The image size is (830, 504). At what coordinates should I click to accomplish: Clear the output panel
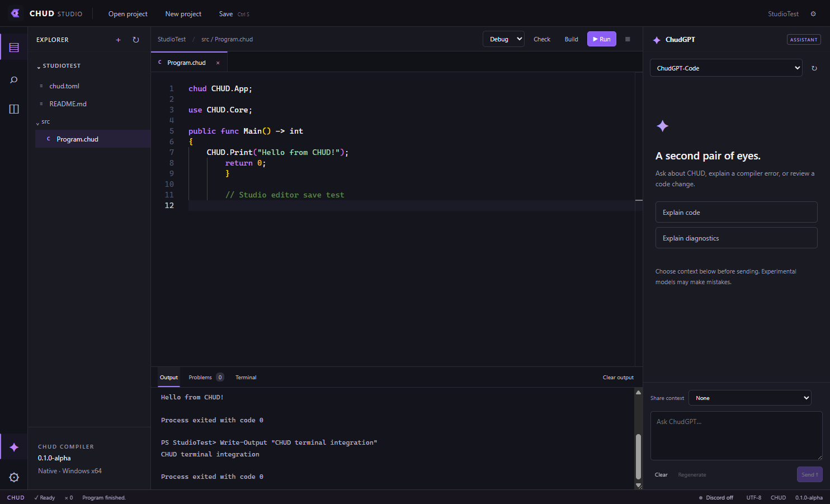click(x=618, y=378)
